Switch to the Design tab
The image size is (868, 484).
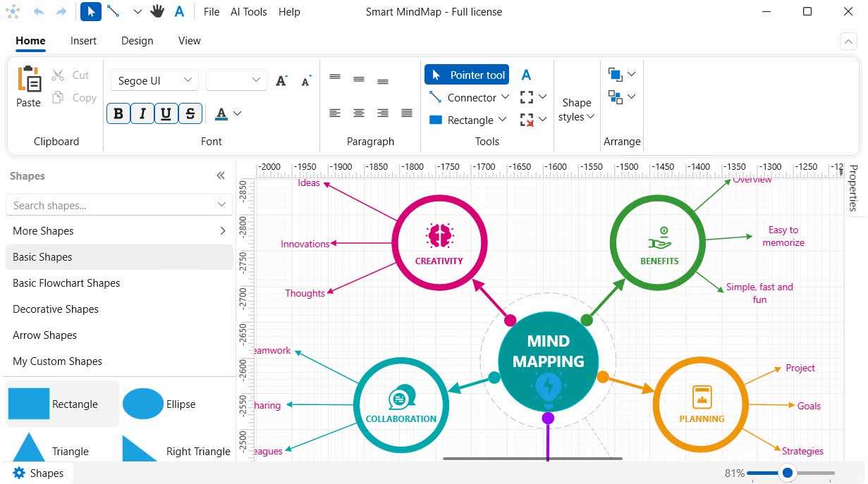137,41
